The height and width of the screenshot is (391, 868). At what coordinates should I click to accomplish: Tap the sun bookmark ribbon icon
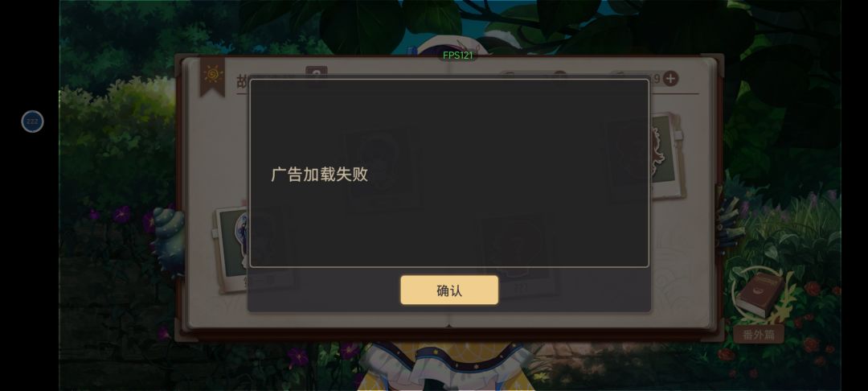(x=212, y=76)
